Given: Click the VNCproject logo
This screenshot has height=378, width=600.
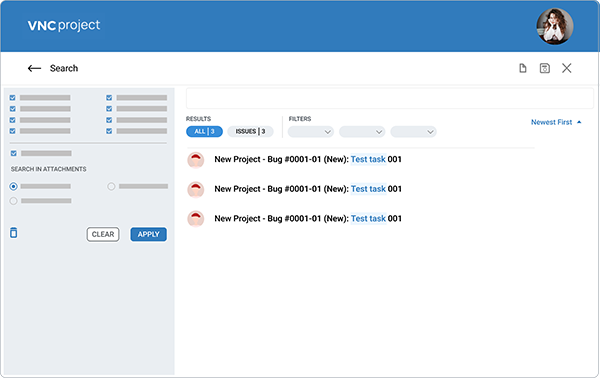Looking at the screenshot, I should [64, 26].
